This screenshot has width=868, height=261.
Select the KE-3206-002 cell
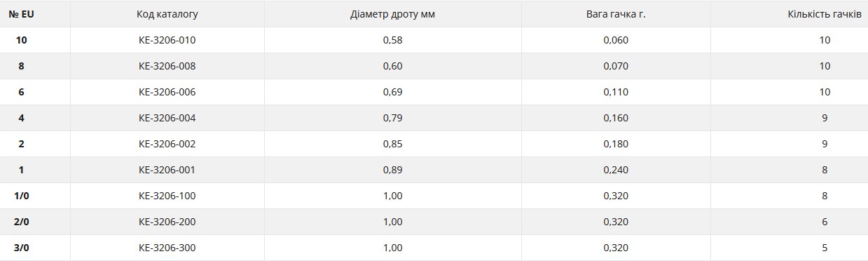tap(167, 144)
